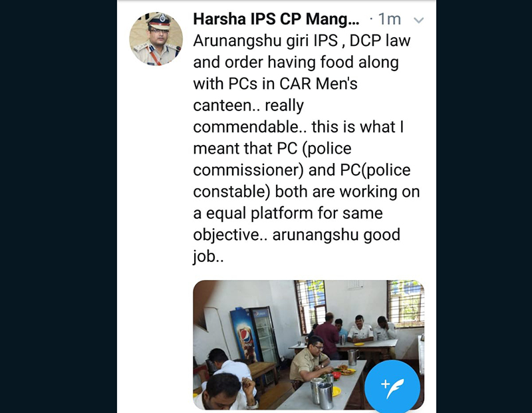Open Harsha IPS profile avatar
Screen dimensions: 532x413
tap(156, 39)
